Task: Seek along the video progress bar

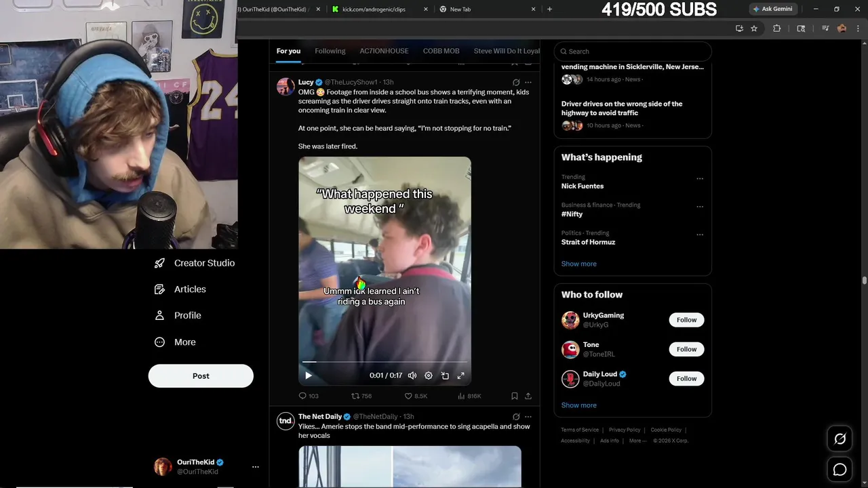Action: tap(384, 362)
